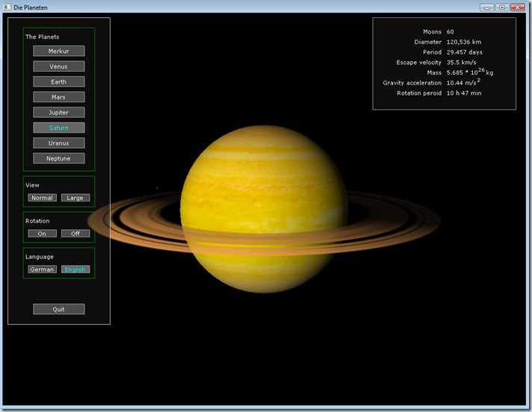Switch to the Mars planet
The image size is (532, 412).
[x=59, y=97]
